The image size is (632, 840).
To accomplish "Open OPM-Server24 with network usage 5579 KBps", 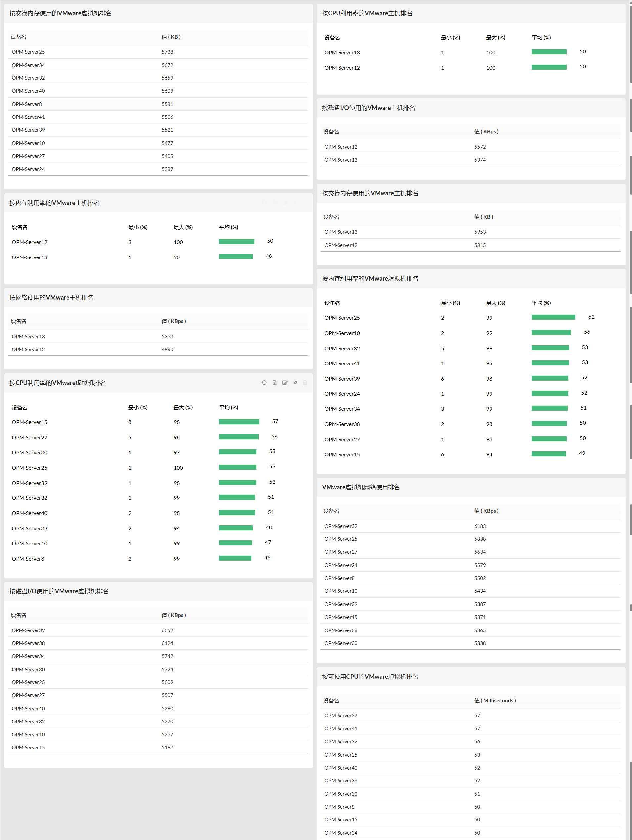I will pyautogui.click(x=341, y=565).
